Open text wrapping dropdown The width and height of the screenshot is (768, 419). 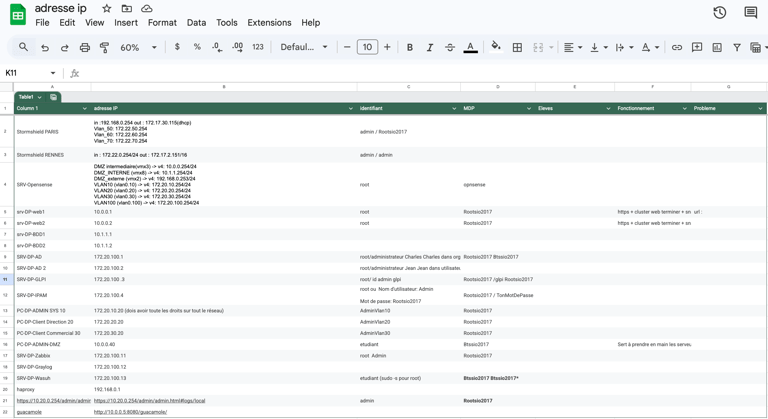[624, 48]
